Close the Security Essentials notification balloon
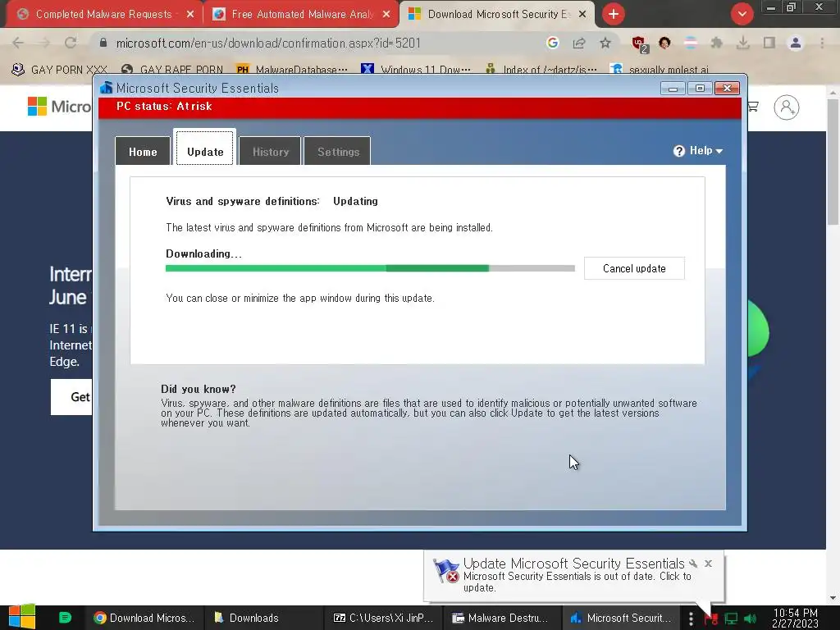 coord(708,563)
